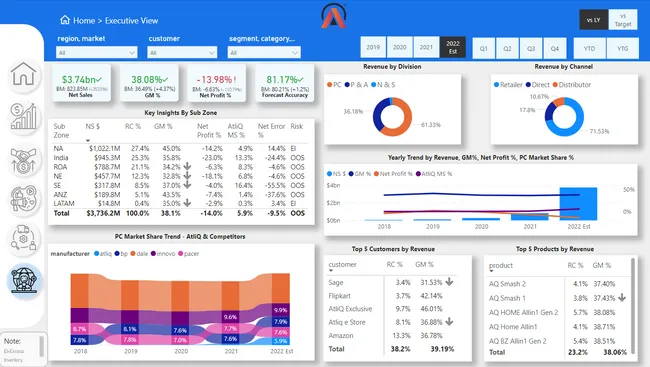Select the YTG period button
650x367 pixels.
click(x=622, y=49)
